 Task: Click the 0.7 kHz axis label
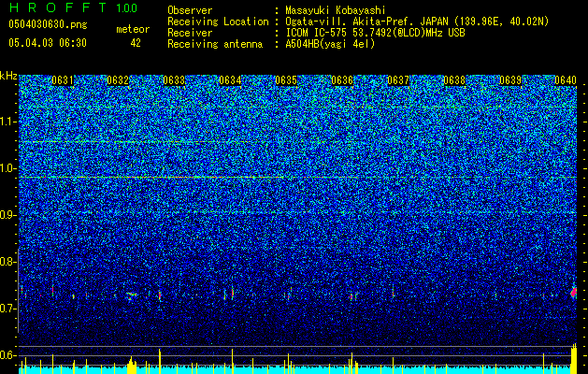click(7, 309)
